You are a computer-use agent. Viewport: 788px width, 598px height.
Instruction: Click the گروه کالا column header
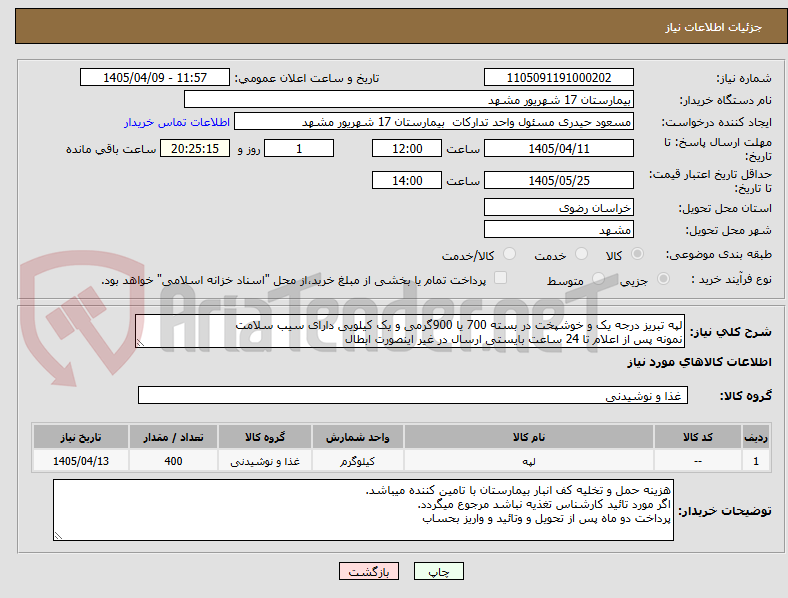coord(265,437)
